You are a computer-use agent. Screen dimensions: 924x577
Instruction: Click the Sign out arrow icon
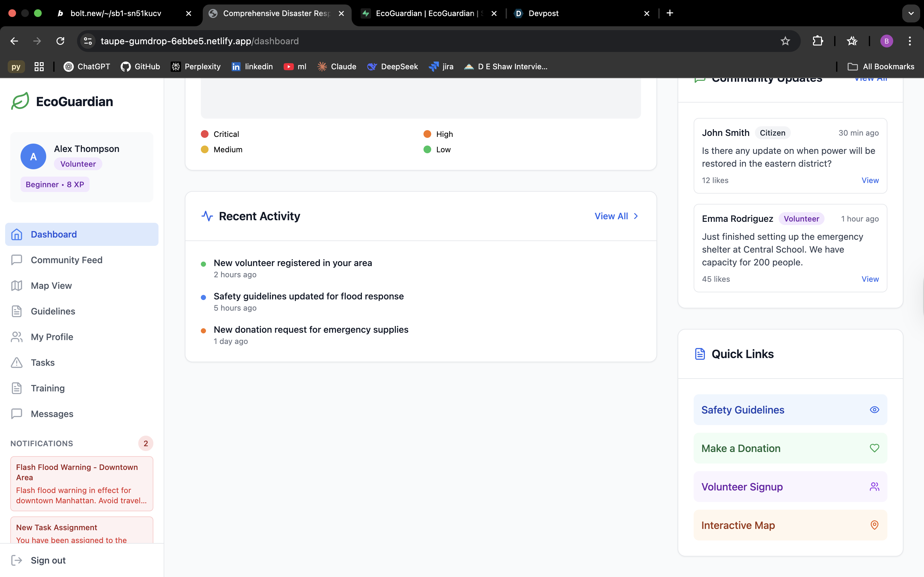pyautogui.click(x=17, y=560)
